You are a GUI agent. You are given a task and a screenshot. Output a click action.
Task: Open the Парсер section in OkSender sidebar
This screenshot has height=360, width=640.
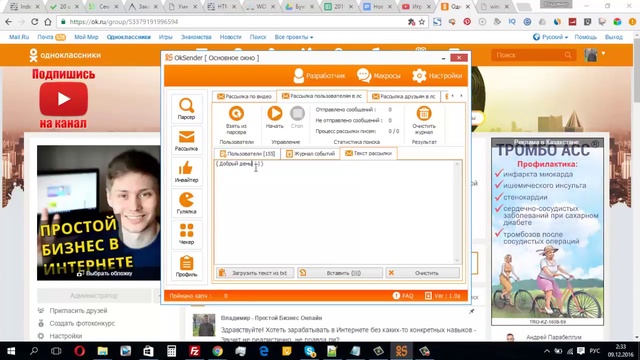[187, 109]
